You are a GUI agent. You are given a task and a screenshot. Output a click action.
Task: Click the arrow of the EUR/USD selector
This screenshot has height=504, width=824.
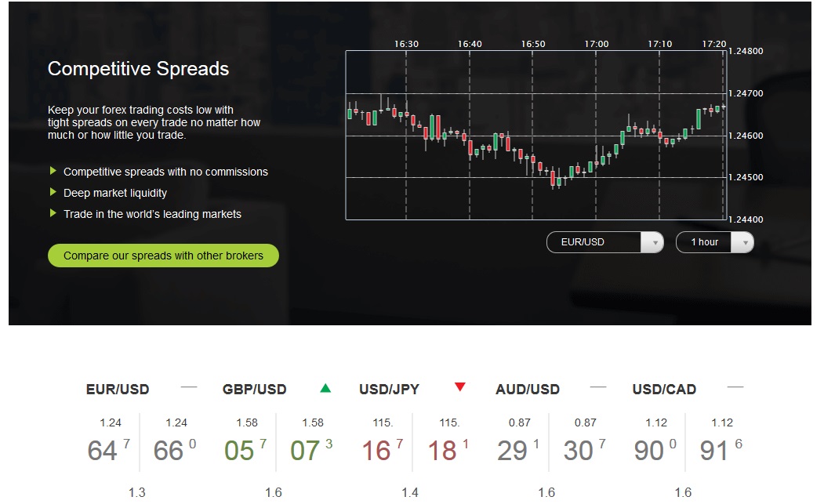click(653, 242)
